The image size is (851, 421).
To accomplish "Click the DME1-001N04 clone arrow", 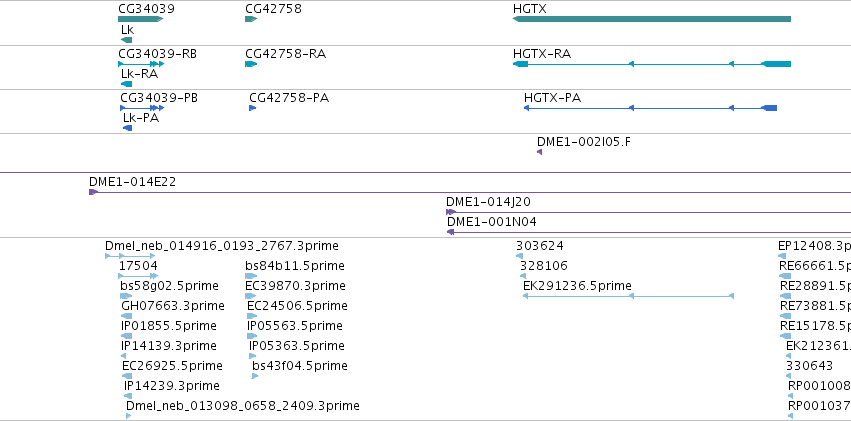I will click(x=450, y=232).
